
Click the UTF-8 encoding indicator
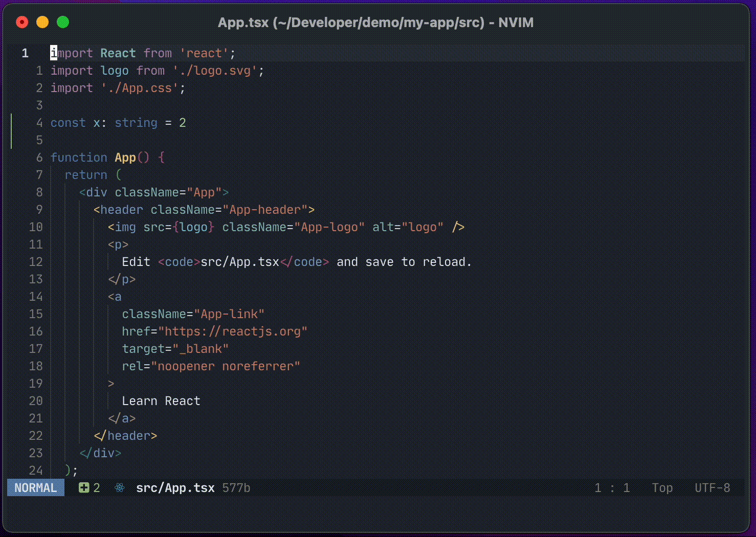point(713,488)
